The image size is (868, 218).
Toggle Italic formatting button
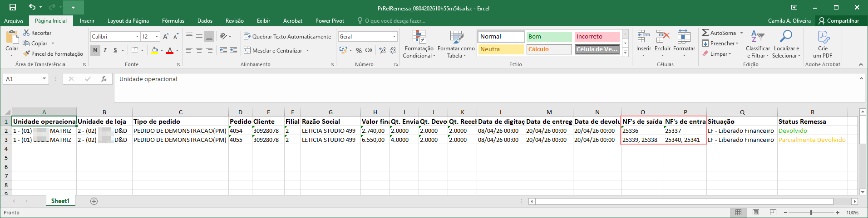click(105, 50)
